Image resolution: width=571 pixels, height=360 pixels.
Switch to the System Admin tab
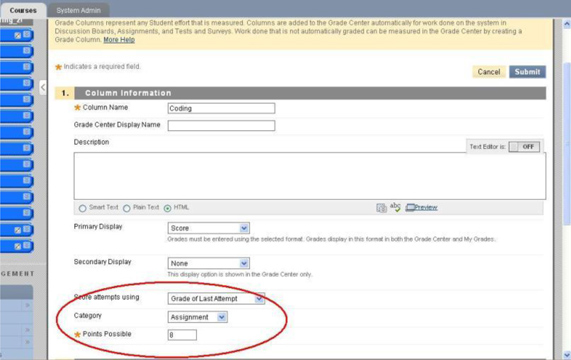pyautogui.click(x=78, y=11)
